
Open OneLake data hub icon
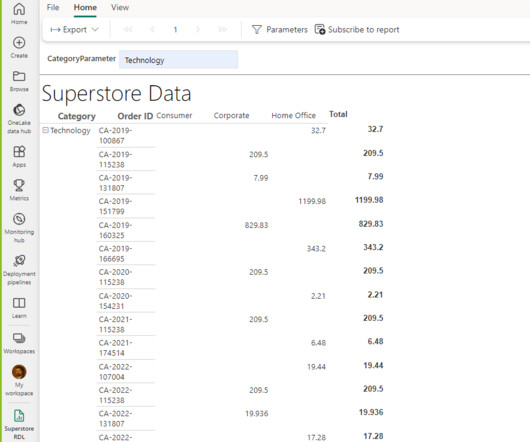(x=19, y=110)
